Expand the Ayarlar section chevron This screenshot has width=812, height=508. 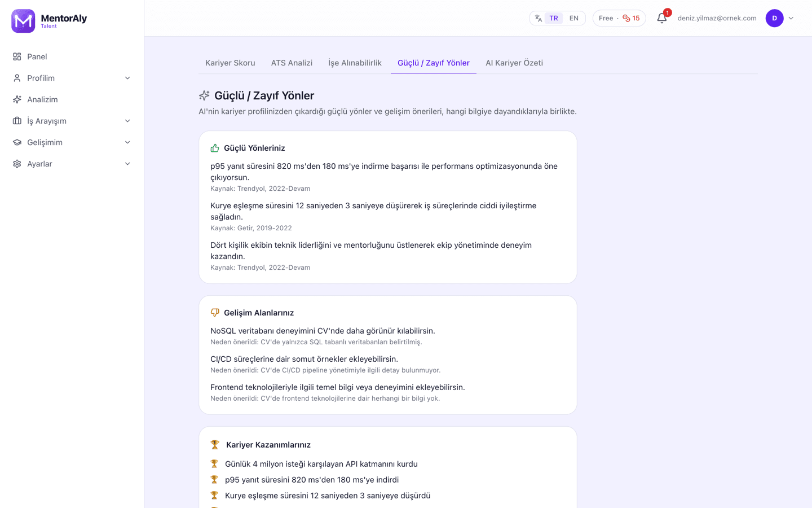[127, 164]
